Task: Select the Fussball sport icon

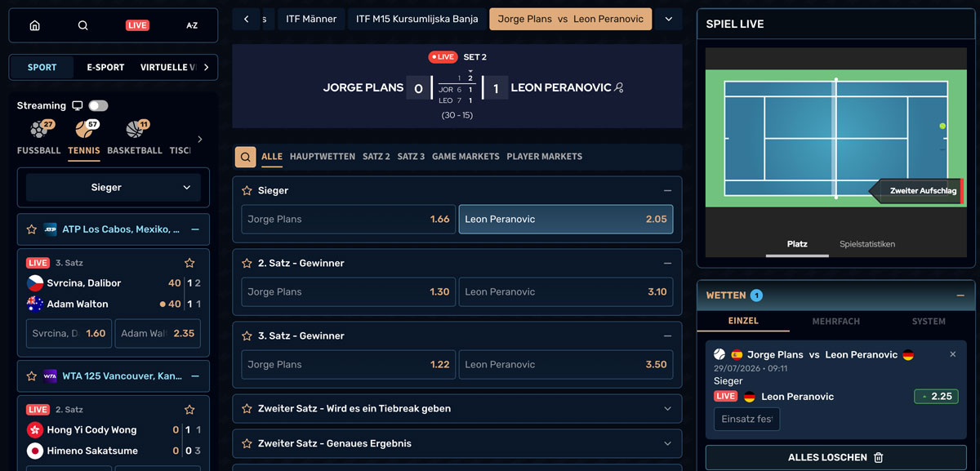Action: 38,129
